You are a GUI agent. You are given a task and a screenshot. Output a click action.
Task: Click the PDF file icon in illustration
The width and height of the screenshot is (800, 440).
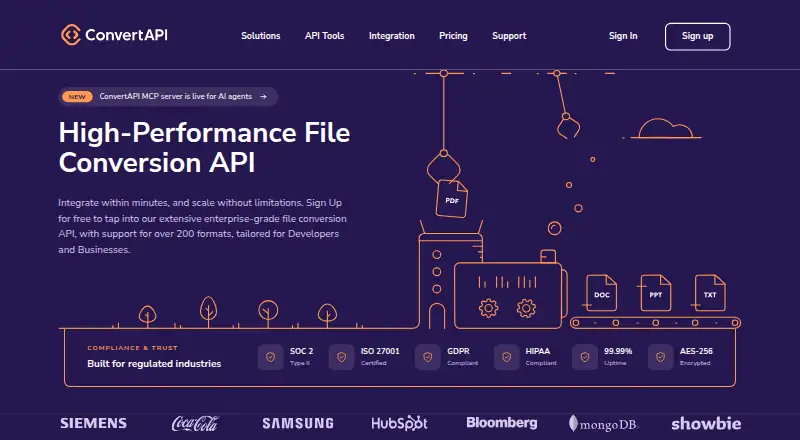coord(452,199)
